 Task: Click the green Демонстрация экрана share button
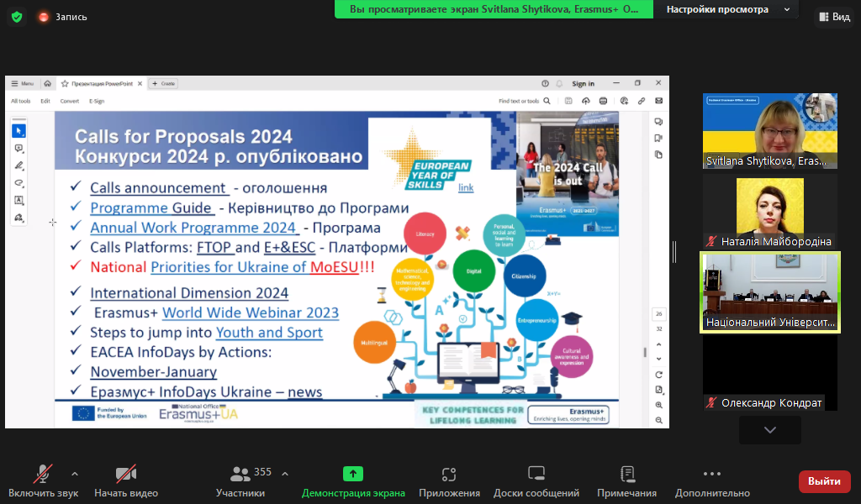click(x=353, y=481)
